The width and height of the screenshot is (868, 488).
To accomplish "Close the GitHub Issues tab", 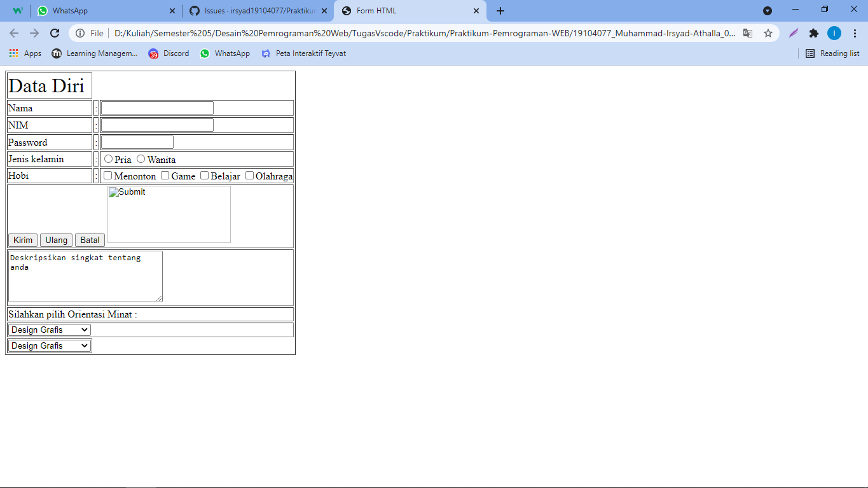I will pos(324,11).
